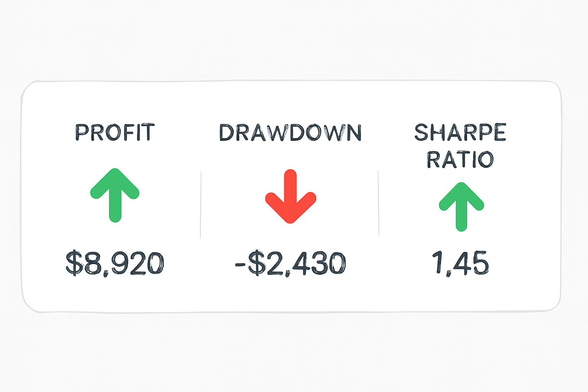The width and height of the screenshot is (588, 392).
Task: Click the red down arrow under Drawdown
Action: (291, 196)
